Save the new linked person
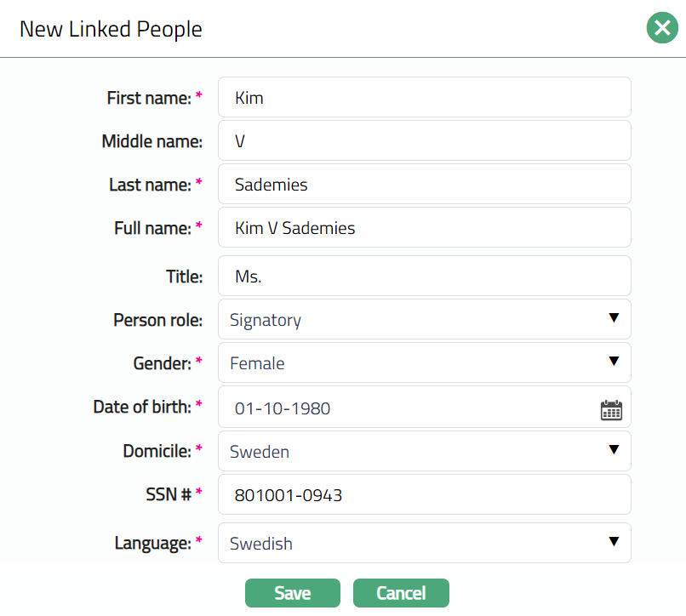The height and width of the screenshot is (616, 686). (292, 593)
